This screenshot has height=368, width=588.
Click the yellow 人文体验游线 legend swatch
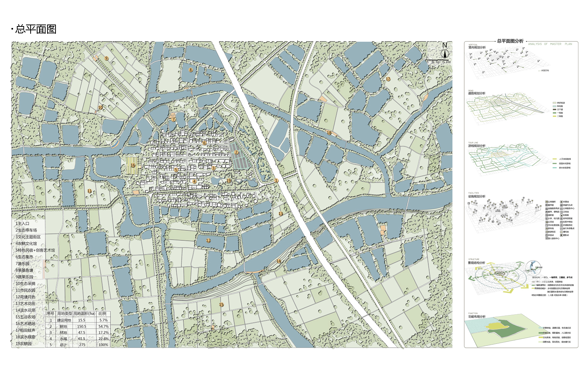(x=555, y=159)
